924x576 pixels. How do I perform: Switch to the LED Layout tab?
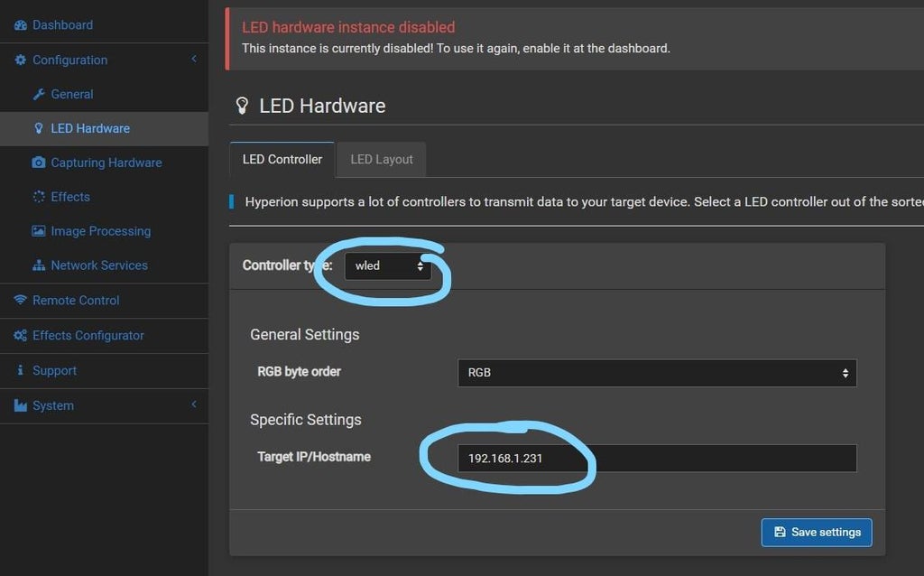(x=381, y=159)
